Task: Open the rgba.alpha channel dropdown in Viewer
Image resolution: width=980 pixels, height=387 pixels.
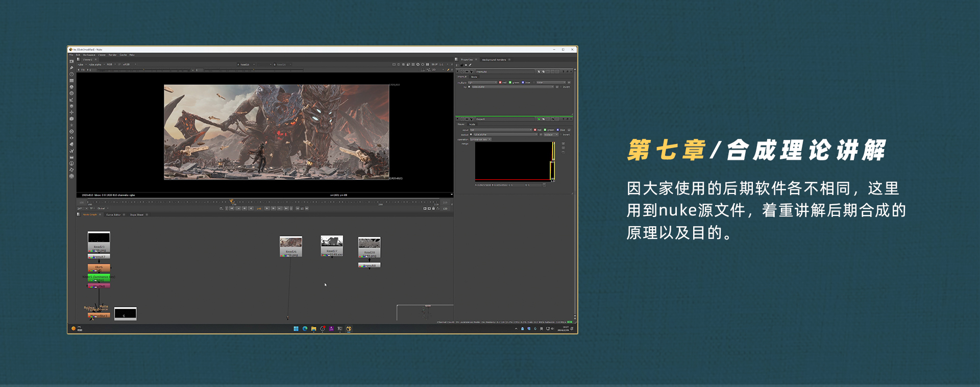Action: (96, 64)
